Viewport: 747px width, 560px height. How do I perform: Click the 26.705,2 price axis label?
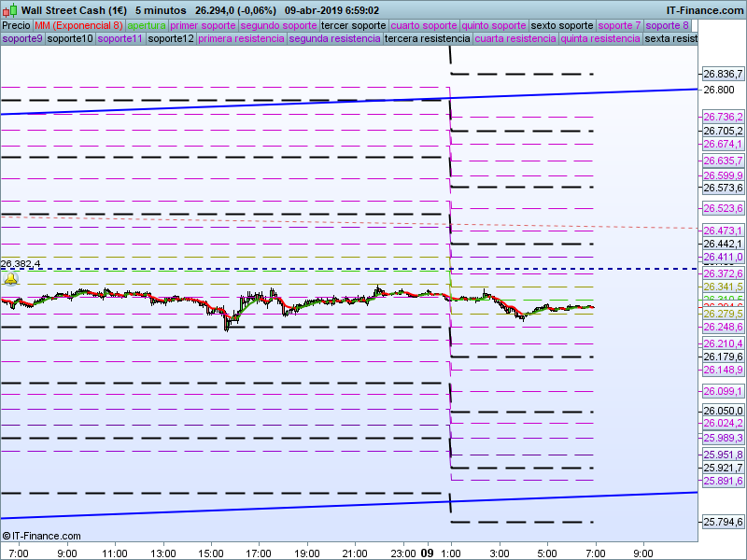723,131
